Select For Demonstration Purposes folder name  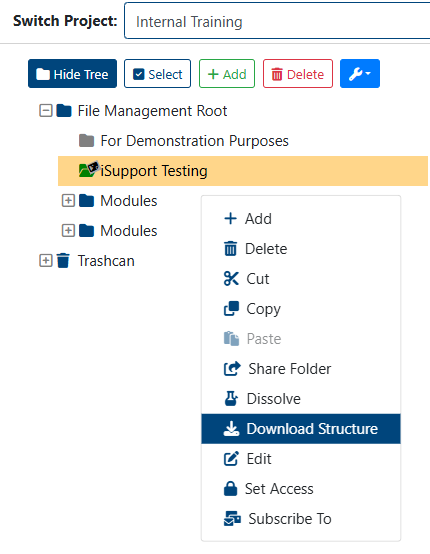click(195, 141)
